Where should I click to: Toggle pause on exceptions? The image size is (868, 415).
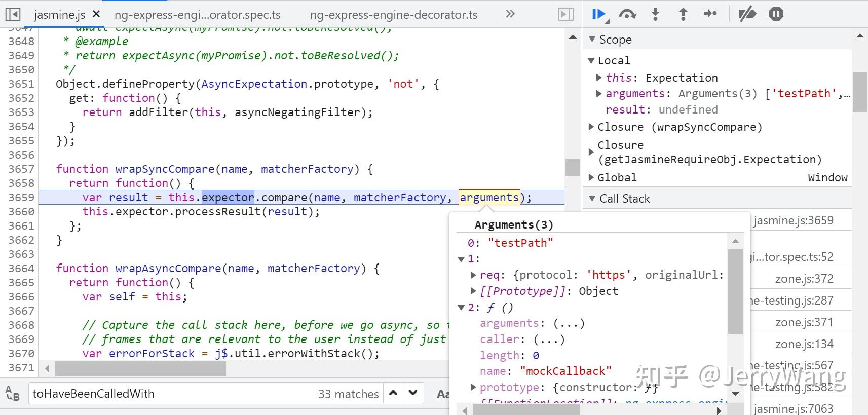[x=776, y=14]
